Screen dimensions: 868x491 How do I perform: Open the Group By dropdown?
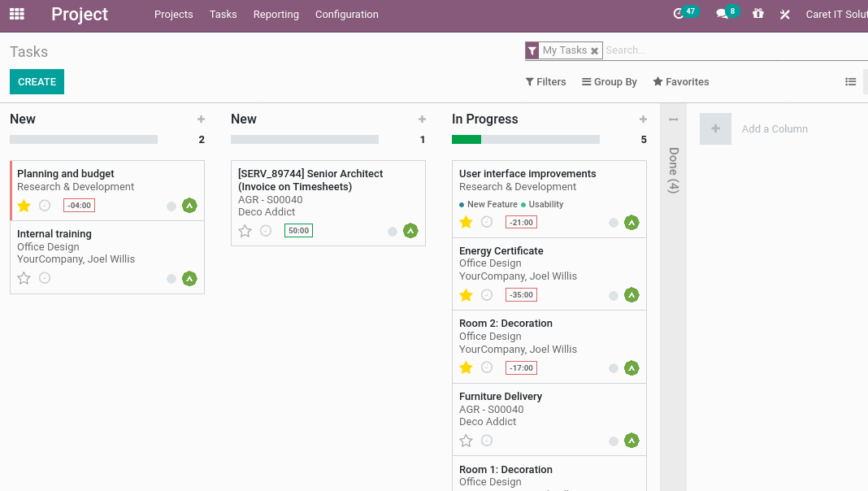(610, 81)
